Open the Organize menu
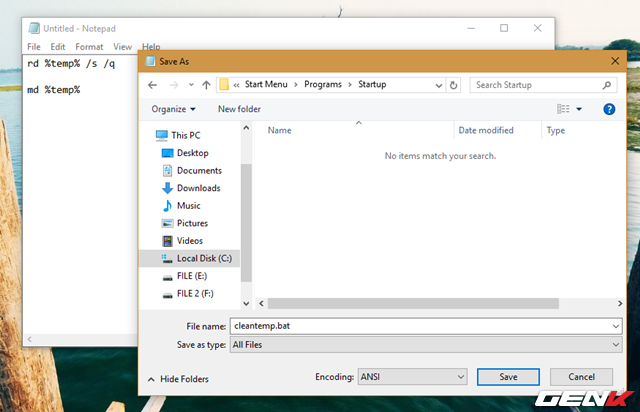The height and width of the screenshot is (412, 640). click(173, 109)
